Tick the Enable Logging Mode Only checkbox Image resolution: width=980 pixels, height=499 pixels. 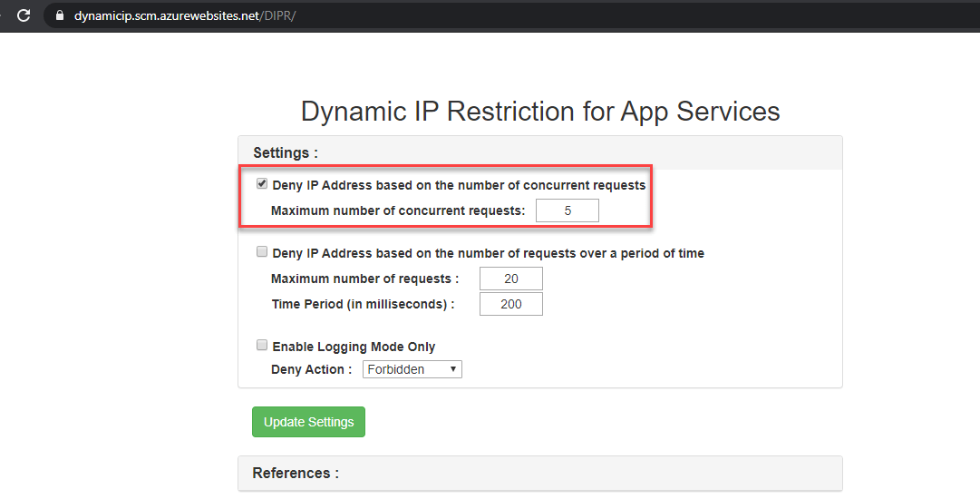click(x=262, y=346)
